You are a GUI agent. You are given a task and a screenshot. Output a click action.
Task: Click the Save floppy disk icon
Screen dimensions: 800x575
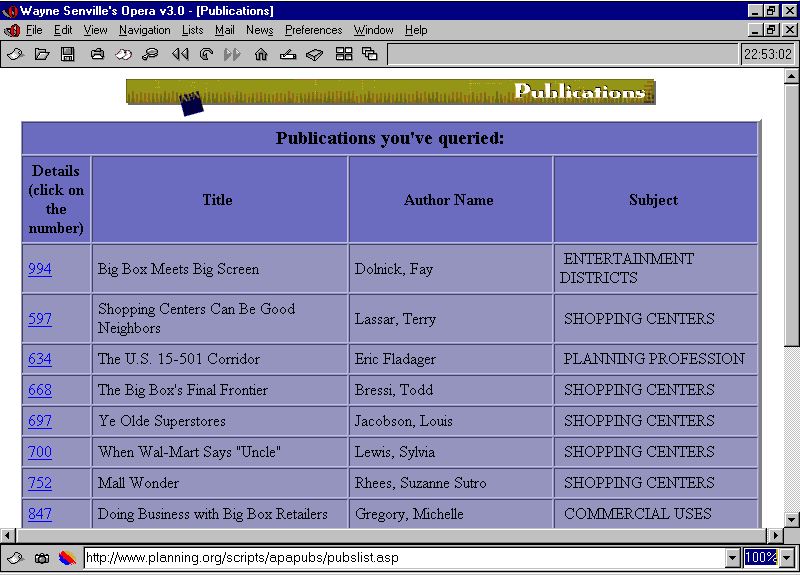point(67,54)
